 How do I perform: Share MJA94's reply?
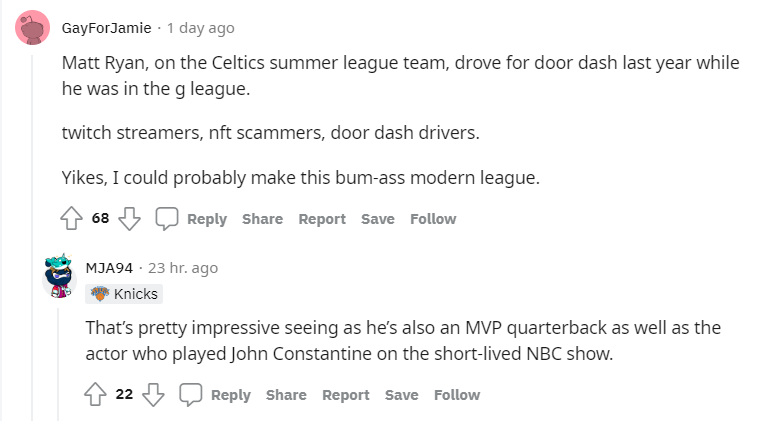[x=286, y=395]
